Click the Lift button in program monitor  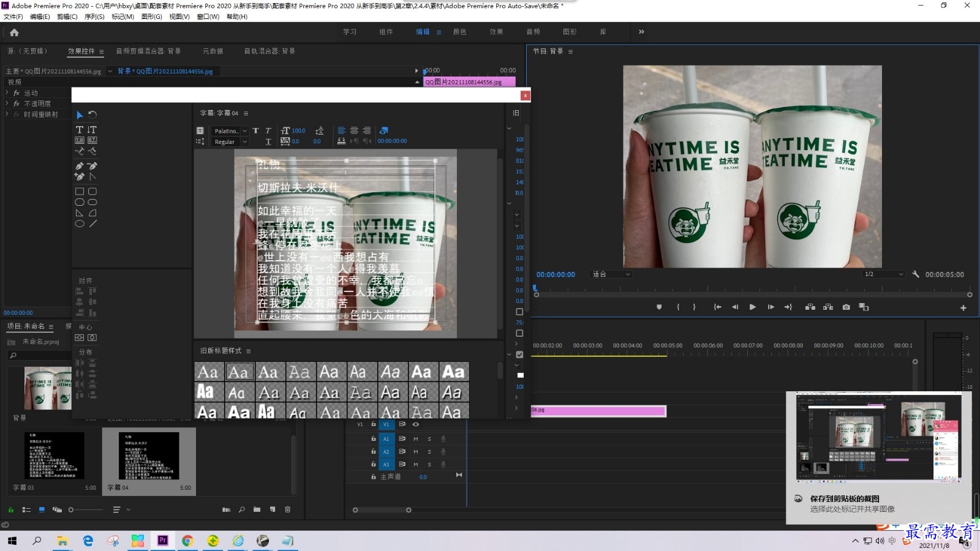[810, 307]
